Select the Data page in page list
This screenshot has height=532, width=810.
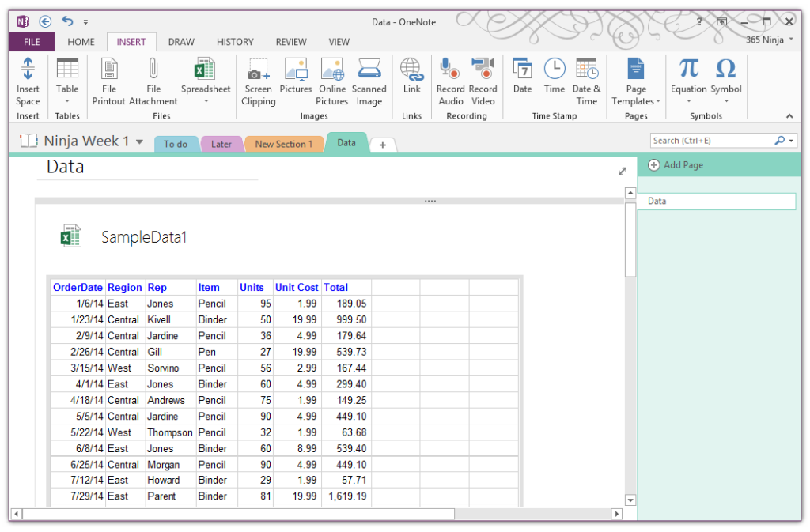coord(717,202)
